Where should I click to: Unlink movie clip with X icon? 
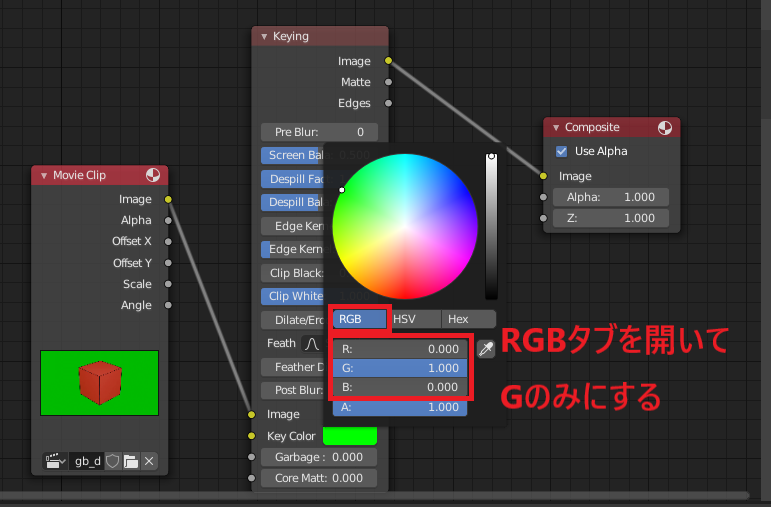(149, 461)
